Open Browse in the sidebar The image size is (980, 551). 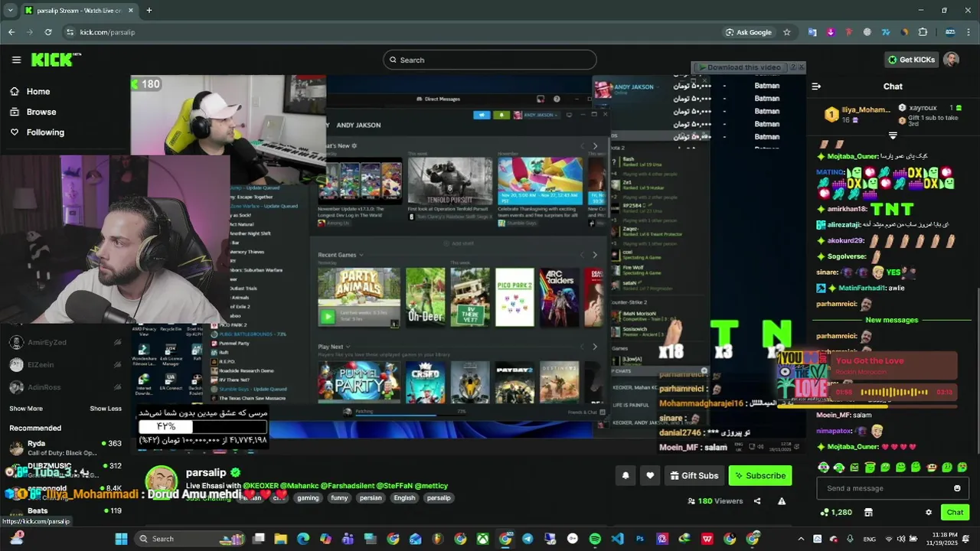[41, 112]
